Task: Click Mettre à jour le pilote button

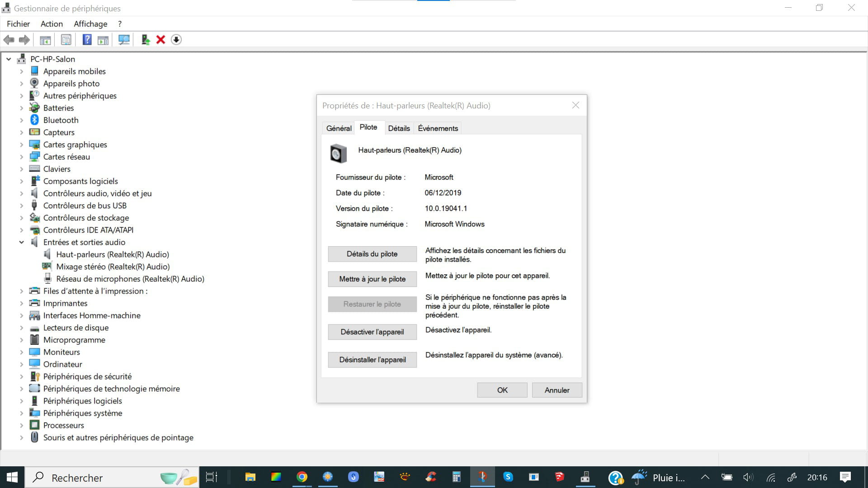Action: tap(372, 279)
